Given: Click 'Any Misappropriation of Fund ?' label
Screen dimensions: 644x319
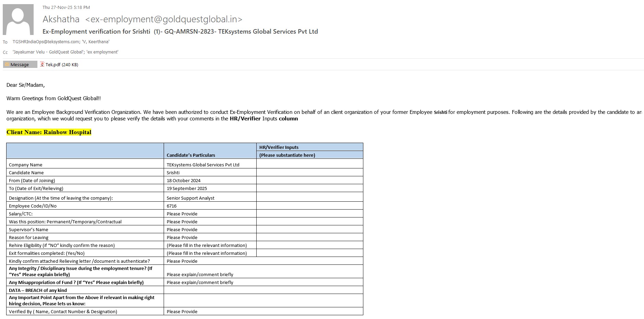Looking at the screenshot, I should coord(76,282).
